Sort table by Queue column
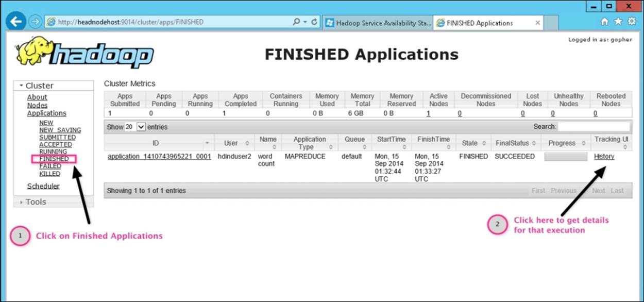The image size is (644, 302). pos(354,143)
